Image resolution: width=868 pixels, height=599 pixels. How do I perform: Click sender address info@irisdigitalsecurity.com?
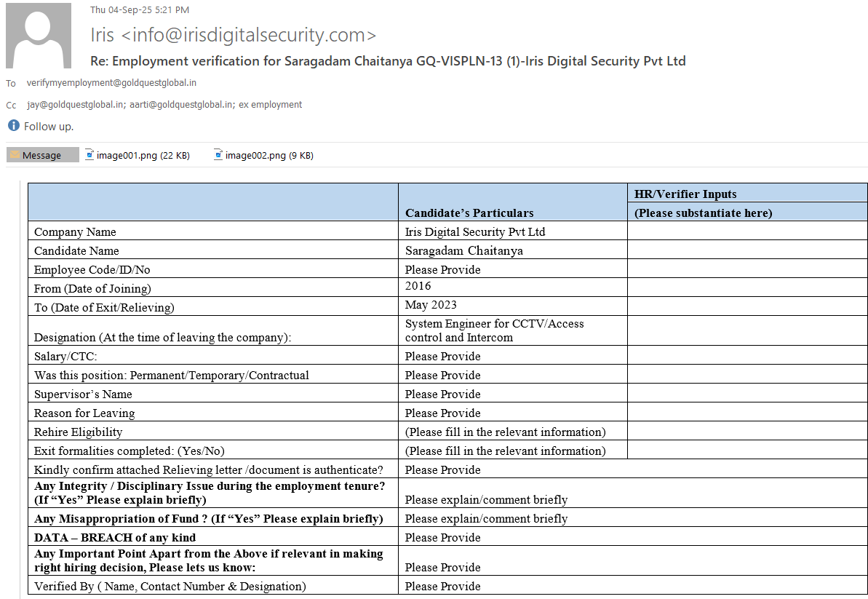pyautogui.click(x=248, y=35)
